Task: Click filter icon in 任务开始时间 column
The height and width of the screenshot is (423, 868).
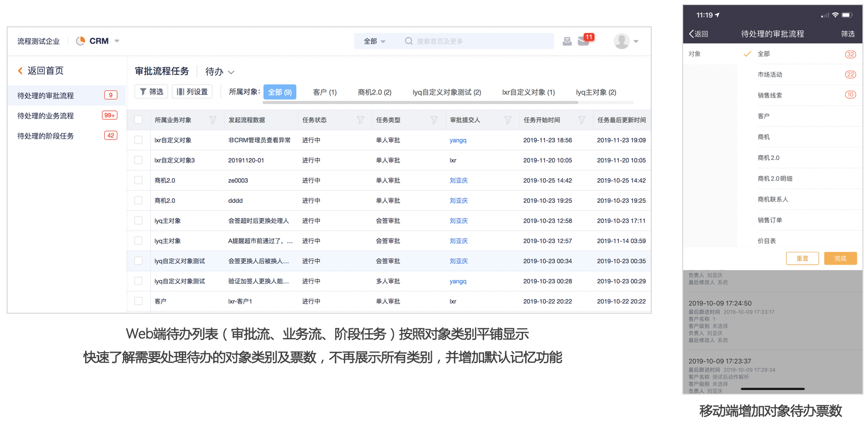Action: 582,120
